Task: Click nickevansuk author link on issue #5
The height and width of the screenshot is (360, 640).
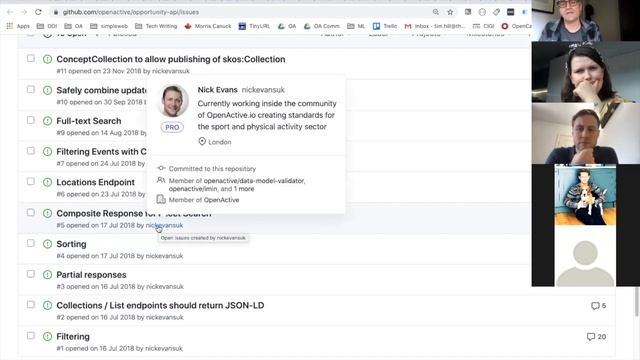Action: pyautogui.click(x=164, y=225)
